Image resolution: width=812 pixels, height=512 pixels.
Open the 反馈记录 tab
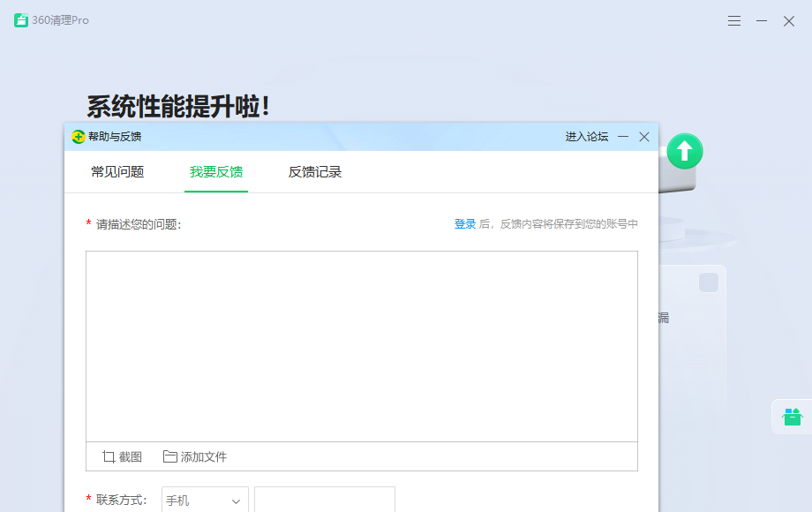click(315, 172)
